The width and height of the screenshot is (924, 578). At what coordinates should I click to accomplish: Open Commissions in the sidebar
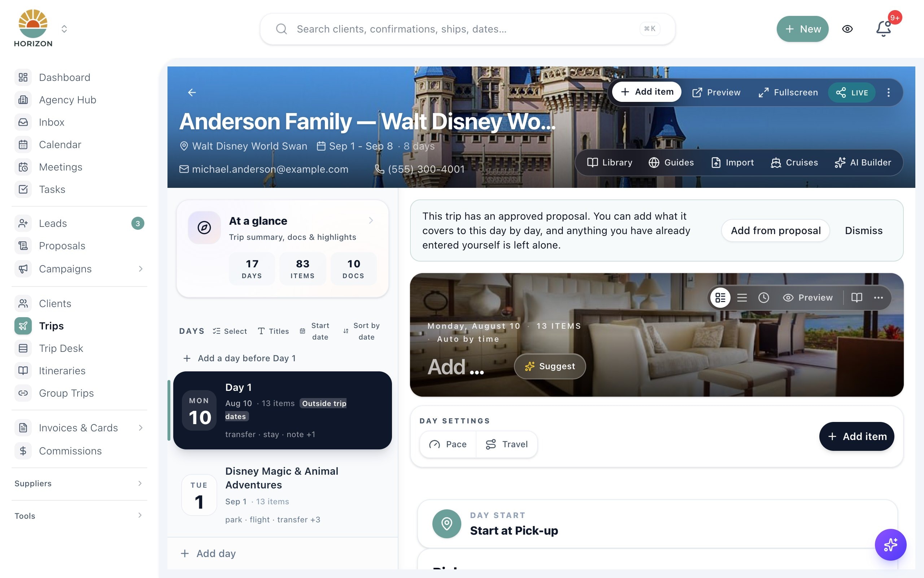point(79,451)
